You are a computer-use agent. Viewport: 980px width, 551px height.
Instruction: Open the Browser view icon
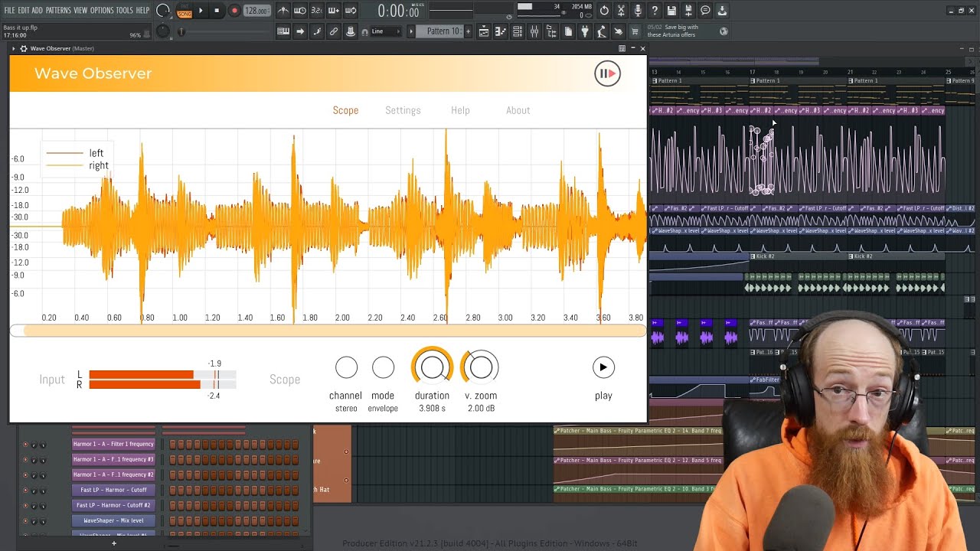[x=551, y=31]
